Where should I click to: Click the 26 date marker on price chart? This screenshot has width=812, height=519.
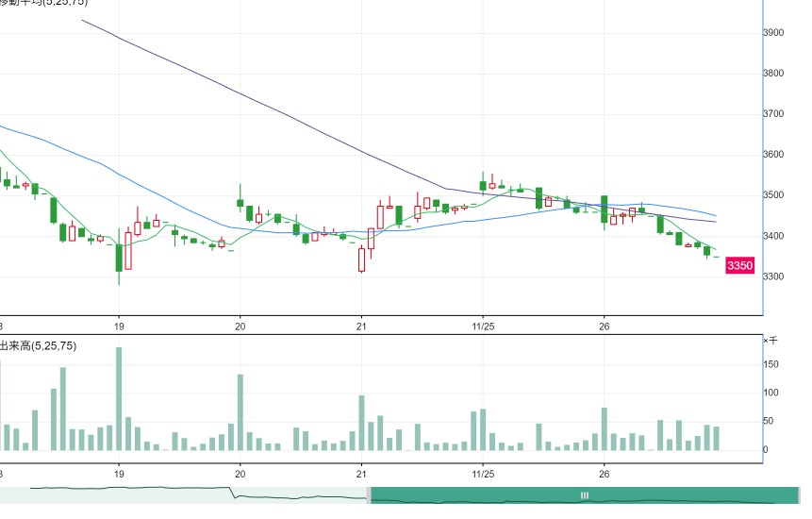[x=605, y=326]
